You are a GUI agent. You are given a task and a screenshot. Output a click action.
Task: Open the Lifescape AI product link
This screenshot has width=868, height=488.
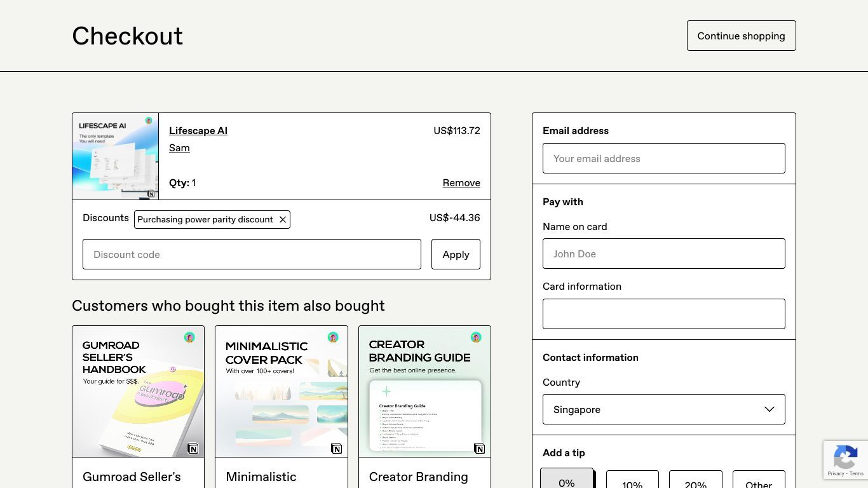(198, 131)
